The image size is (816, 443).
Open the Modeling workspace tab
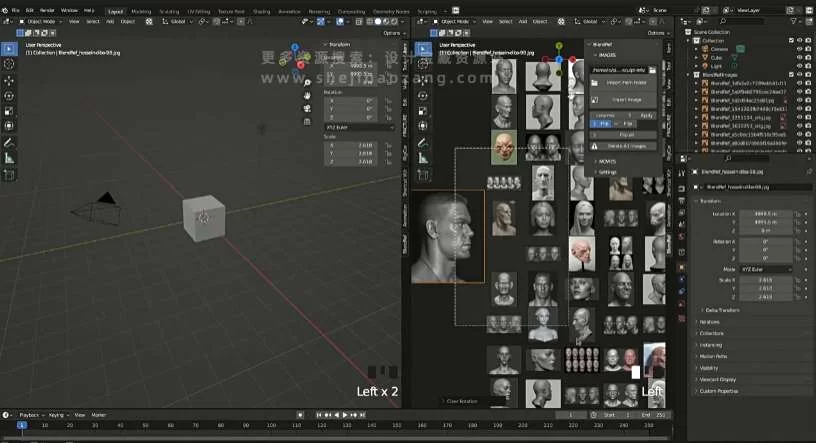coord(141,10)
